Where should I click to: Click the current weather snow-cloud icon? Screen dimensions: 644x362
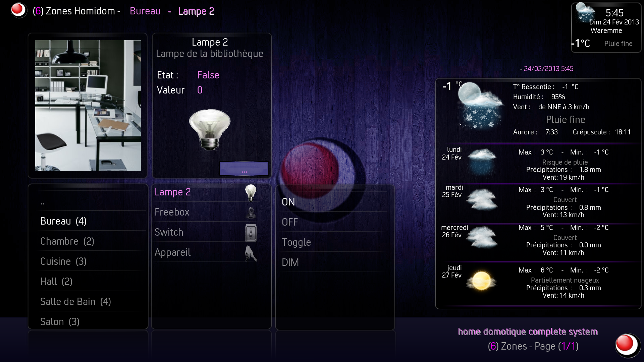pos(480,105)
